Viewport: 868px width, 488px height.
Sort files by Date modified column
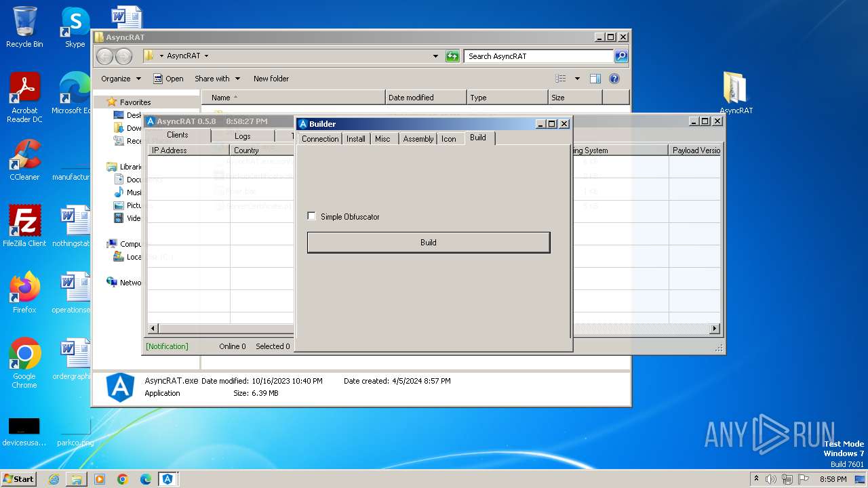426,98
